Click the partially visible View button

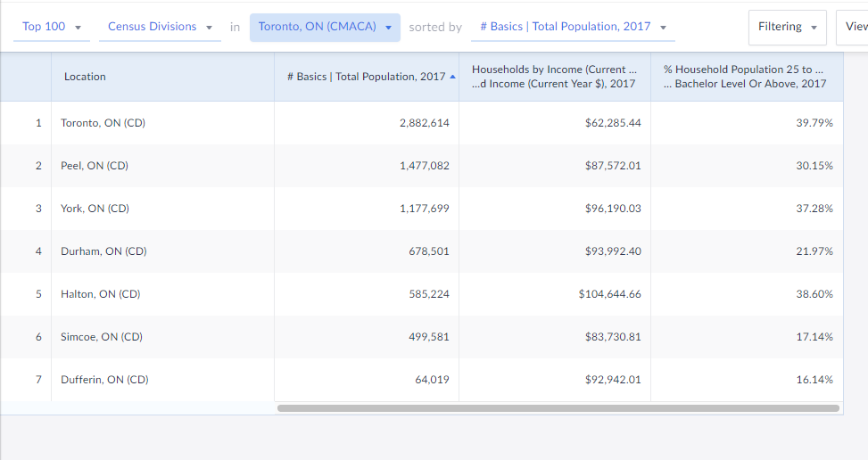855,27
